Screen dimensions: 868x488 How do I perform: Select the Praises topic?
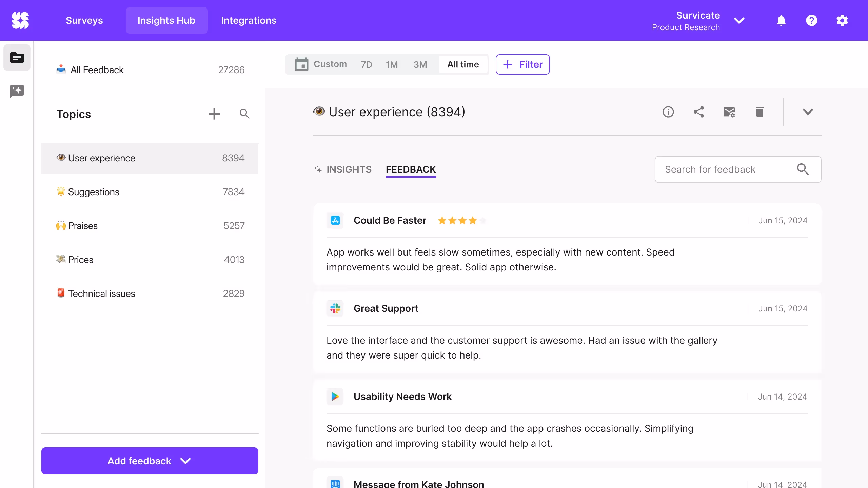tap(150, 226)
